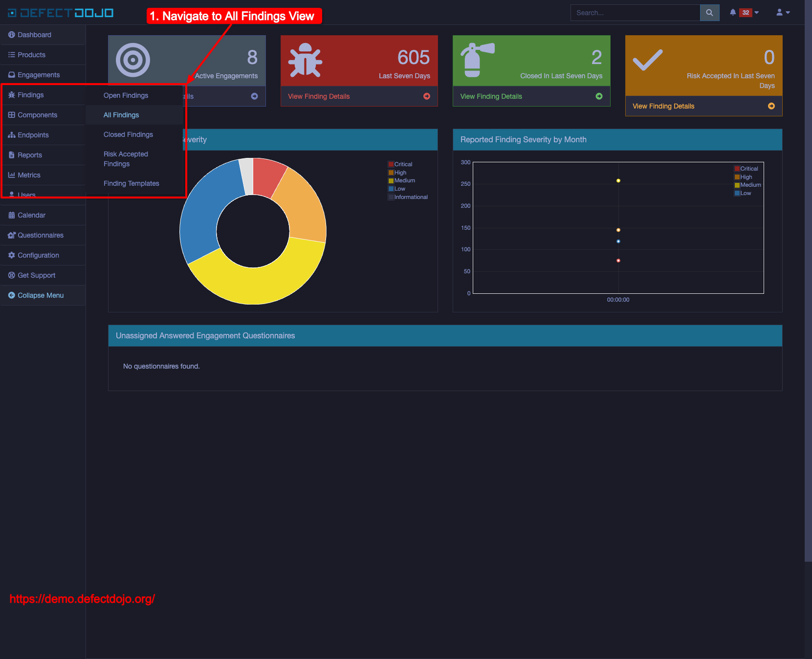Open the Dashboard menu item
Image resolution: width=812 pixels, height=659 pixels.
click(x=34, y=35)
